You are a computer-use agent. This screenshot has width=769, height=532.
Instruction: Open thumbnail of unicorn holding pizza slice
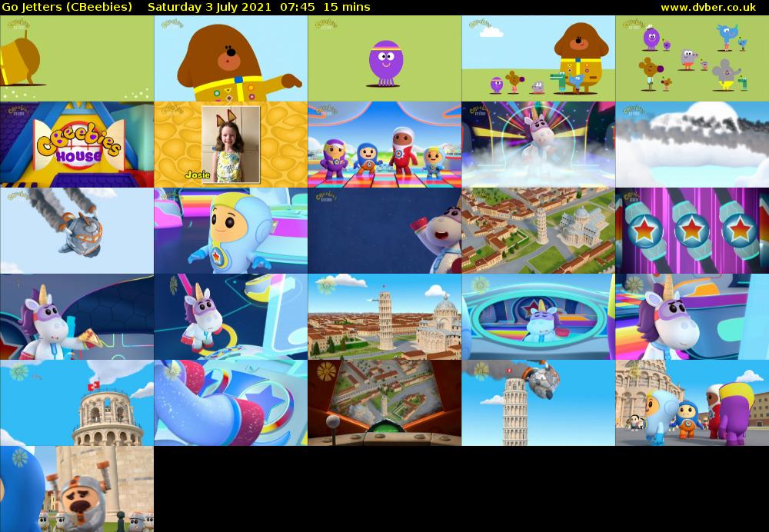76,317
